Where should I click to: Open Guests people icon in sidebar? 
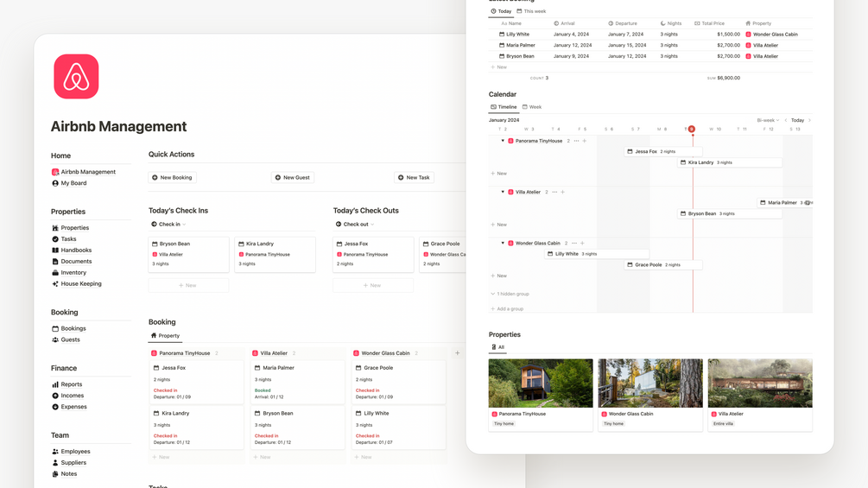(x=55, y=339)
